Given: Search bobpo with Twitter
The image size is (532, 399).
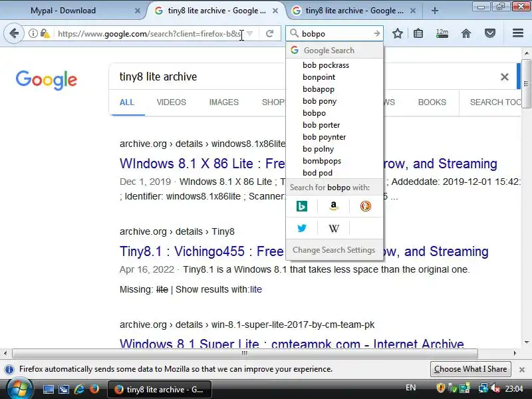Looking at the screenshot, I should coord(302,228).
